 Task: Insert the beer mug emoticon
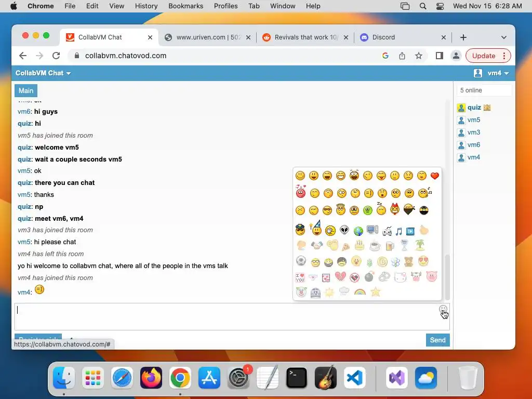(390, 245)
